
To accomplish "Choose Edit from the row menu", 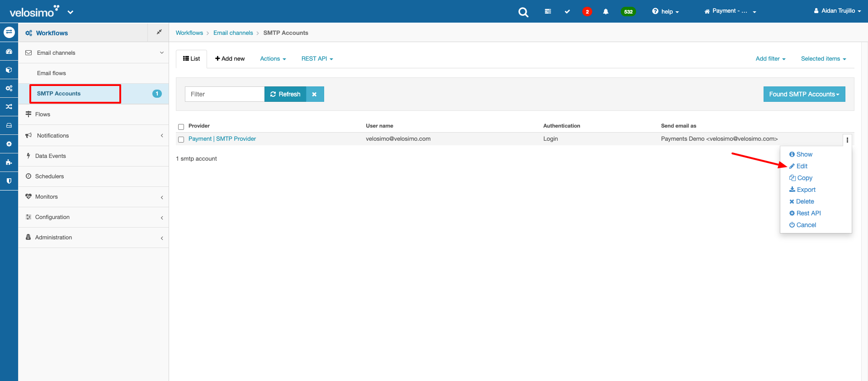I will pos(798,166).
